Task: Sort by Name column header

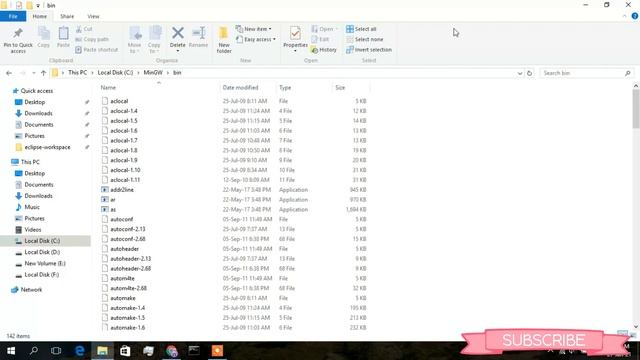Action: point(108,88)
